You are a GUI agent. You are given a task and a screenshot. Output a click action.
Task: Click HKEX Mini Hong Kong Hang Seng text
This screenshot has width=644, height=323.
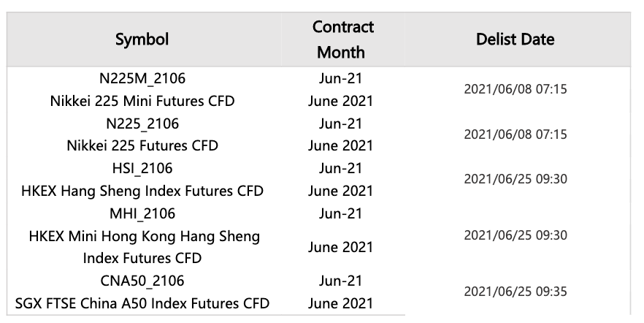point(144,236)
